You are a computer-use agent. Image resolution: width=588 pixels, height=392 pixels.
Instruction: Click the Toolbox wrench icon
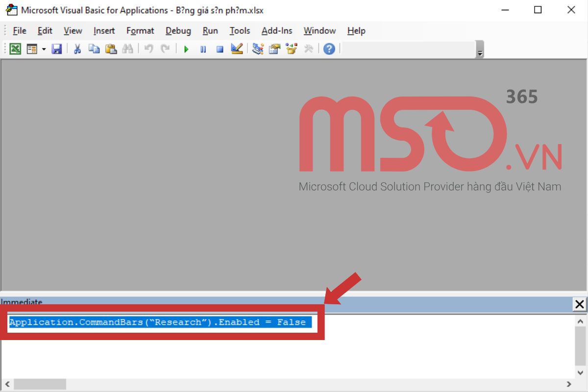308,49
